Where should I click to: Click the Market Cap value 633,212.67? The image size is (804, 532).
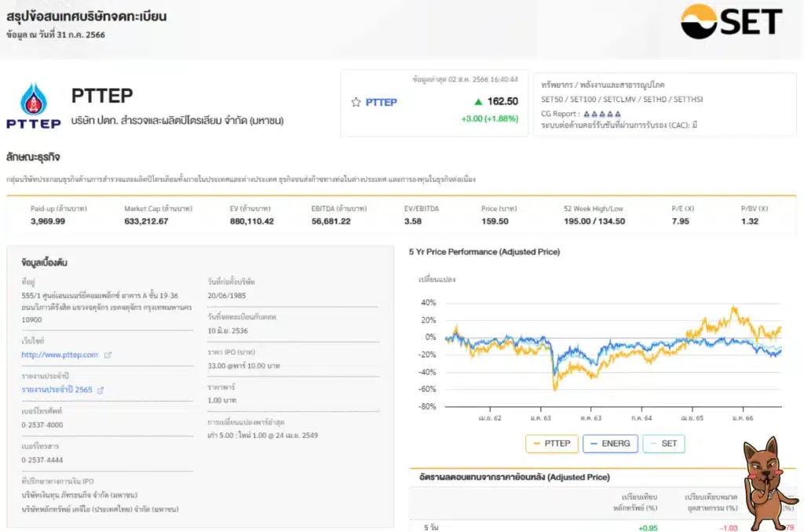(145, 221)
